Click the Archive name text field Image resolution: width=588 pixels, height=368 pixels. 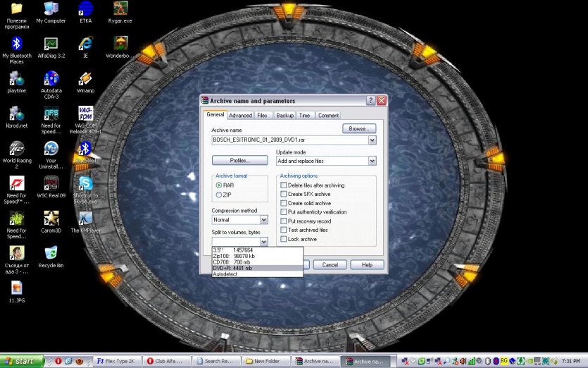(289, 140)
